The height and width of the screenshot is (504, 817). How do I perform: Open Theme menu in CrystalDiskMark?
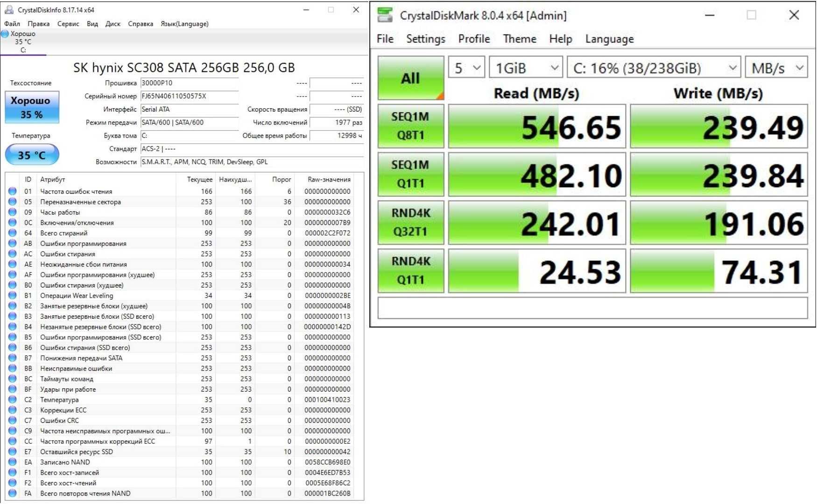pyautogui.click(x=520, y=39)
